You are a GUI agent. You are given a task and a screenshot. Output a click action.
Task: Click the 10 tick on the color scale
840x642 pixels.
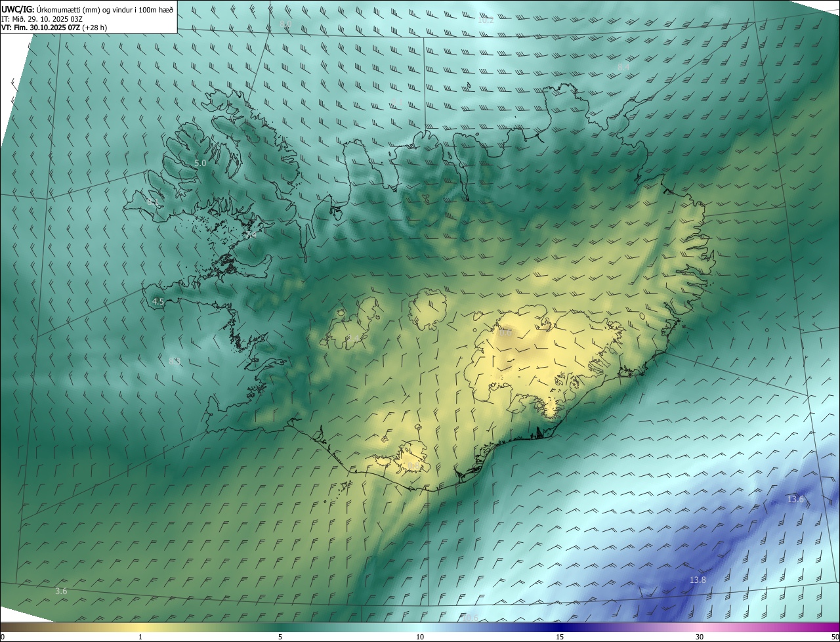click(x=420, y=637)
